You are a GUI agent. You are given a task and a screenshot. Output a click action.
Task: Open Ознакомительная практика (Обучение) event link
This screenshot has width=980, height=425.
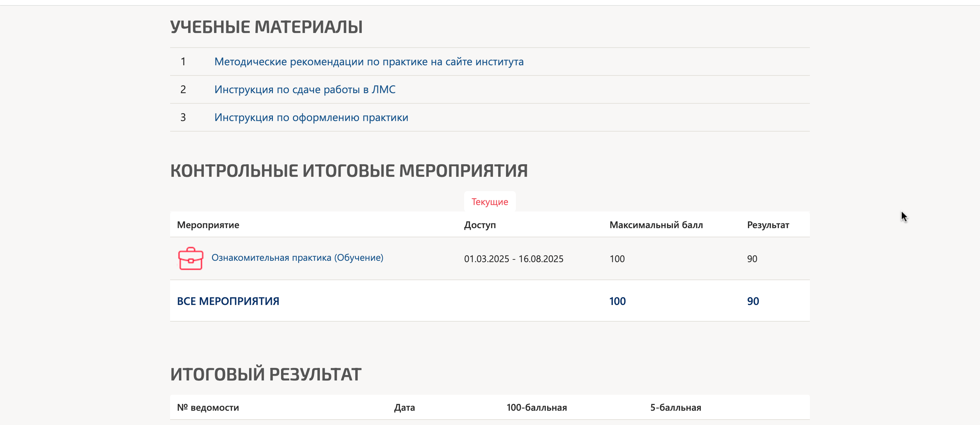click(297, 258)
